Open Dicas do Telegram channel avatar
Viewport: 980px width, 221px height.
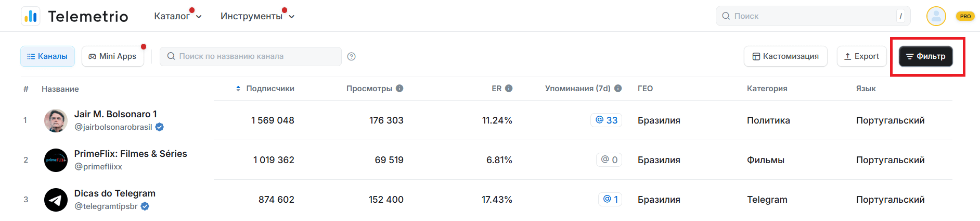[x=56, y=200]
